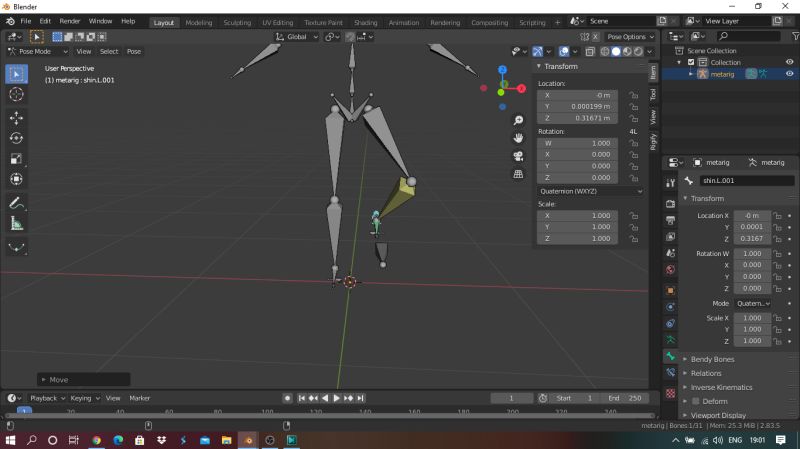Expand the metarig tree item

[691, 74]
